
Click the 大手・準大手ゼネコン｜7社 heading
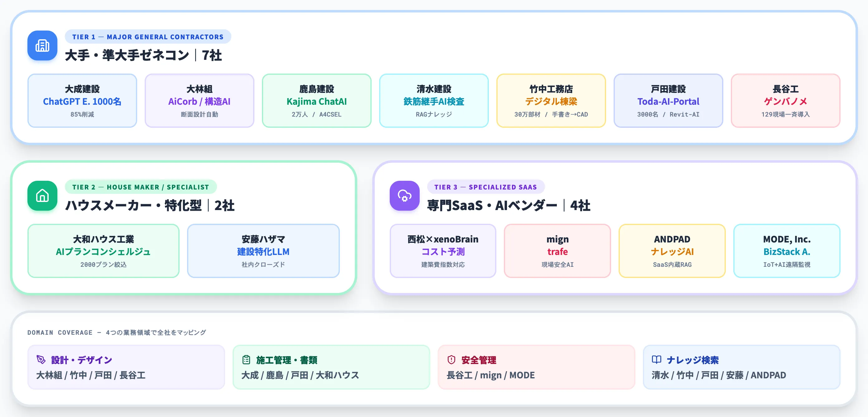[143, 55]
